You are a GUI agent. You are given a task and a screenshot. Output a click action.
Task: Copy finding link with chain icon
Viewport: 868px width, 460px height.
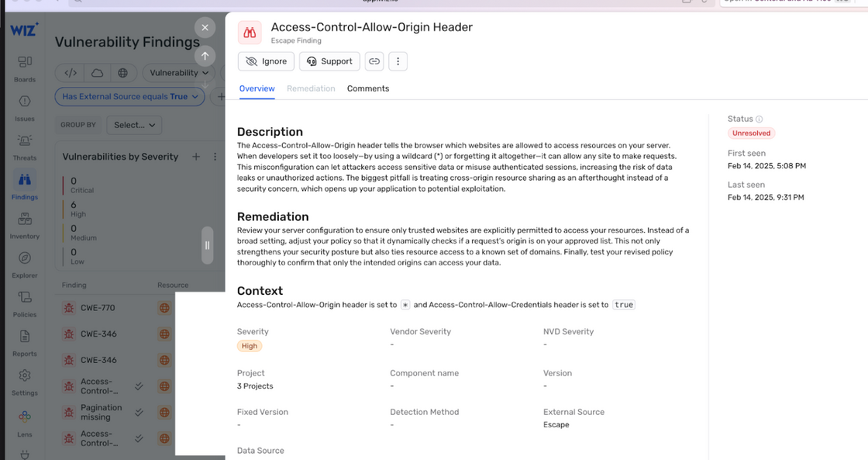(374, 61)
